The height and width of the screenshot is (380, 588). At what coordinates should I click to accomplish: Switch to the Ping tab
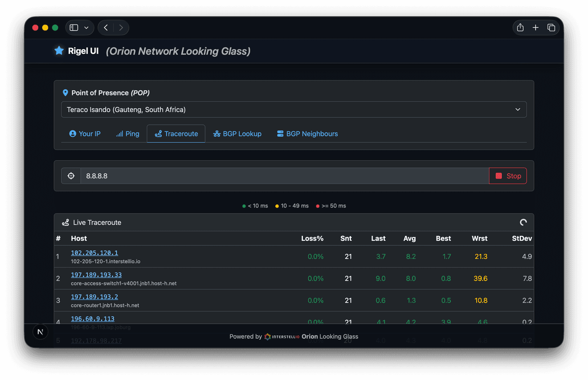[x=127, y=133]
